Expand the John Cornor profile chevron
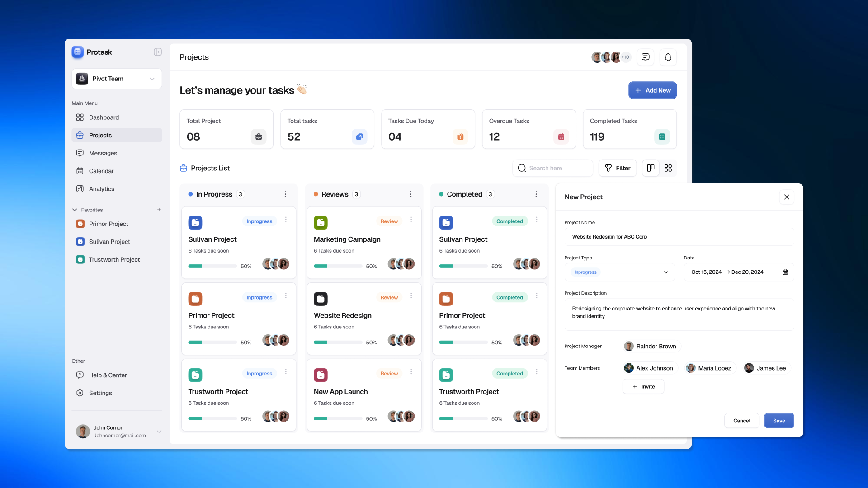 tap(159, 432)
